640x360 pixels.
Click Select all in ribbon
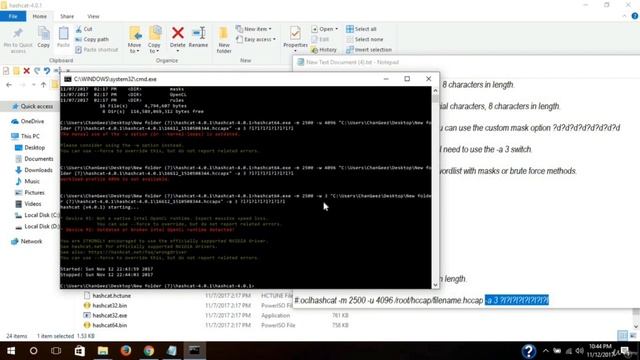click(x=361, y=29)
